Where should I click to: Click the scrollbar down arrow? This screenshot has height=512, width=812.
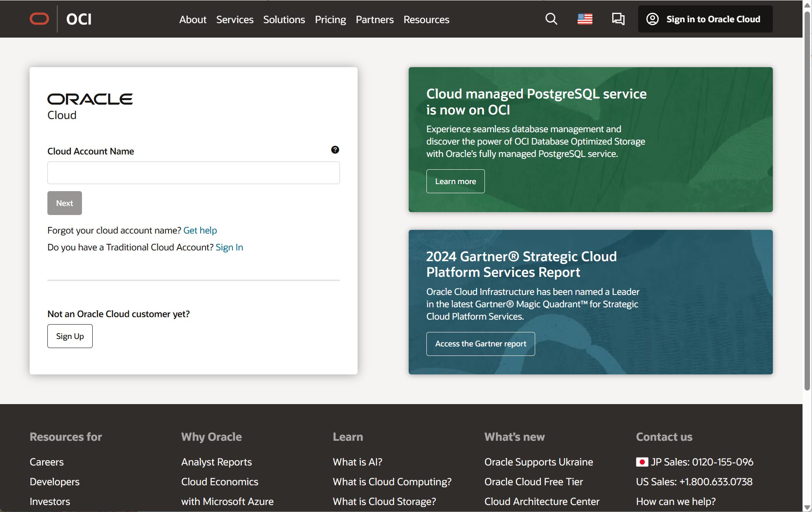pyautogui.click(x=807, y=507)
